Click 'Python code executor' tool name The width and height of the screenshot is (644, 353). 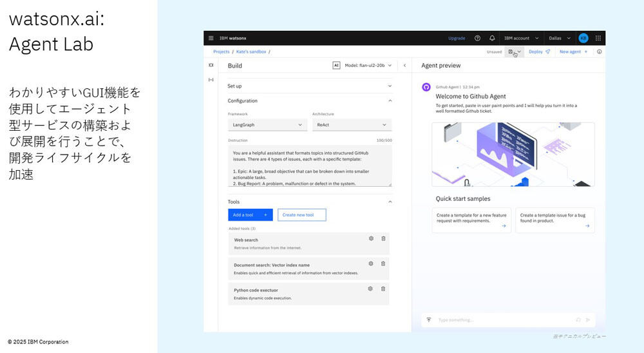point(256,290)
